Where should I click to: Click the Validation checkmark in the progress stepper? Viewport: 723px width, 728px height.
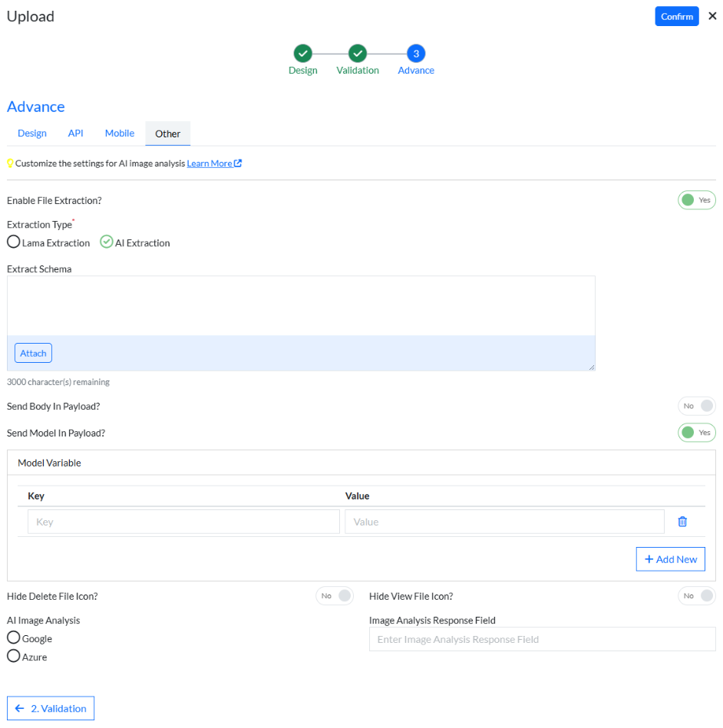[358, 54]
